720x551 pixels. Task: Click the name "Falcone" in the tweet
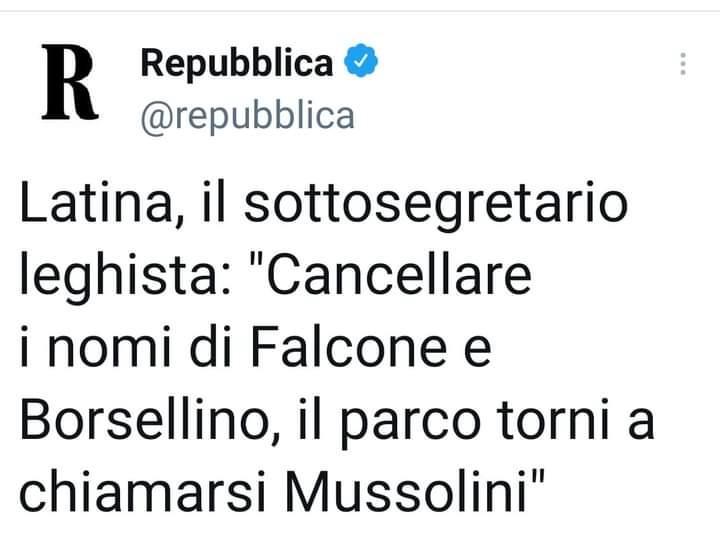(x=349, y=348)
